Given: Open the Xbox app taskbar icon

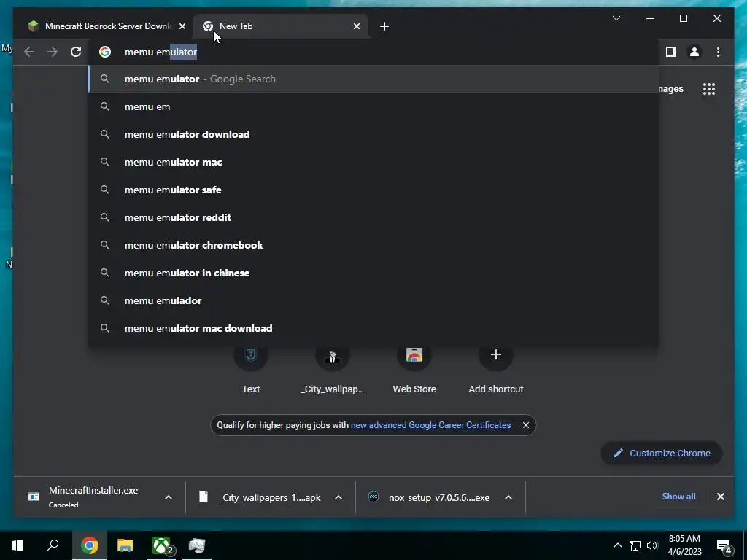Looking at the screenshot, I should click(x=161, y=545).
